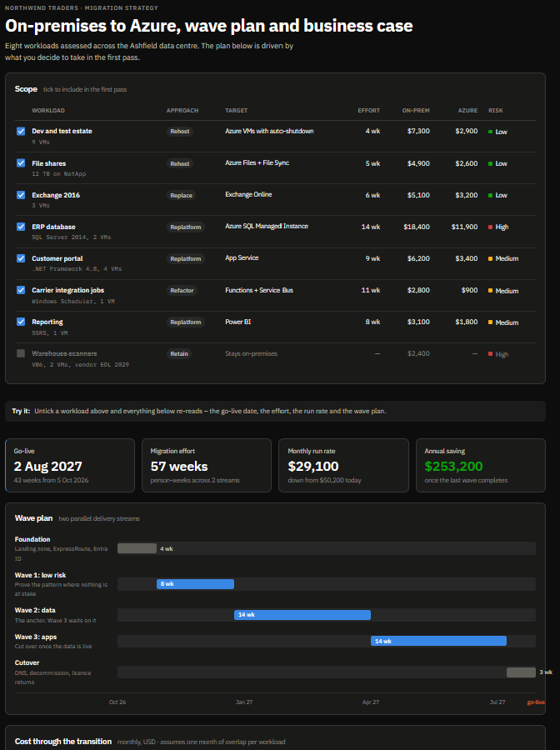Click the EFFORT column header

[x=368, y=111]
